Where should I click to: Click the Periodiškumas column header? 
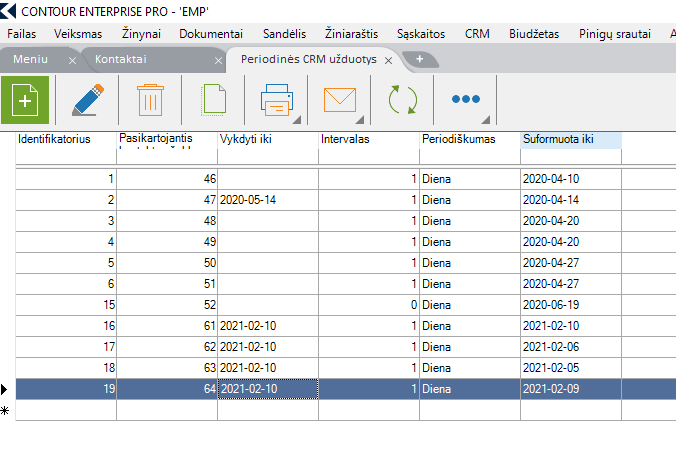469,139
